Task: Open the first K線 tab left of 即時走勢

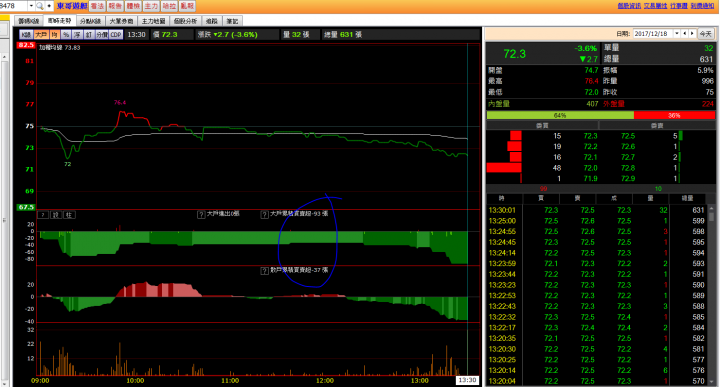Action: pos(28,21)
